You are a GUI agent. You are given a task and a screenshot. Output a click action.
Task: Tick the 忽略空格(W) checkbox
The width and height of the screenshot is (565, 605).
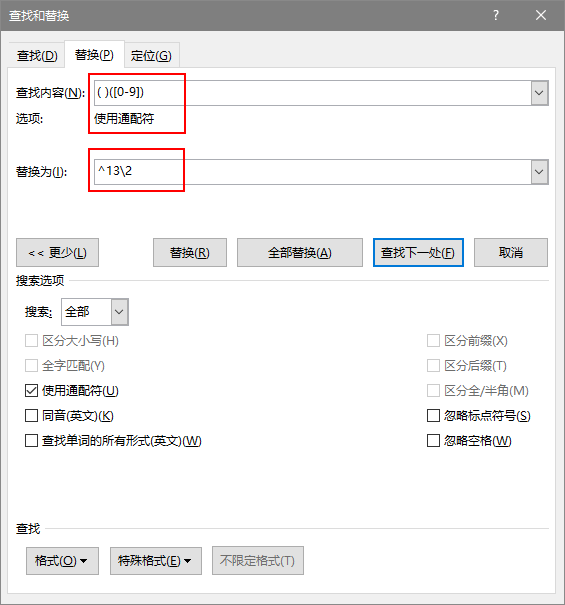pos(433,441)
